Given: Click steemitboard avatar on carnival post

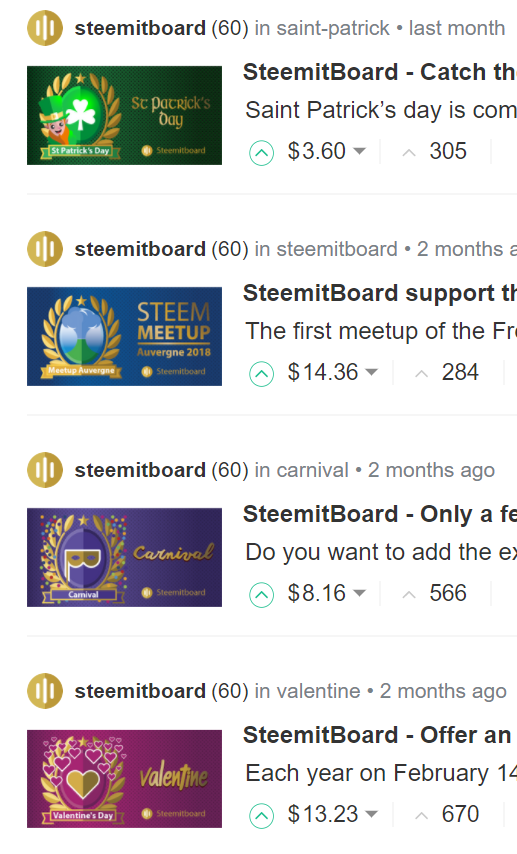Looking at the screenshot, I should click(45, 470).
